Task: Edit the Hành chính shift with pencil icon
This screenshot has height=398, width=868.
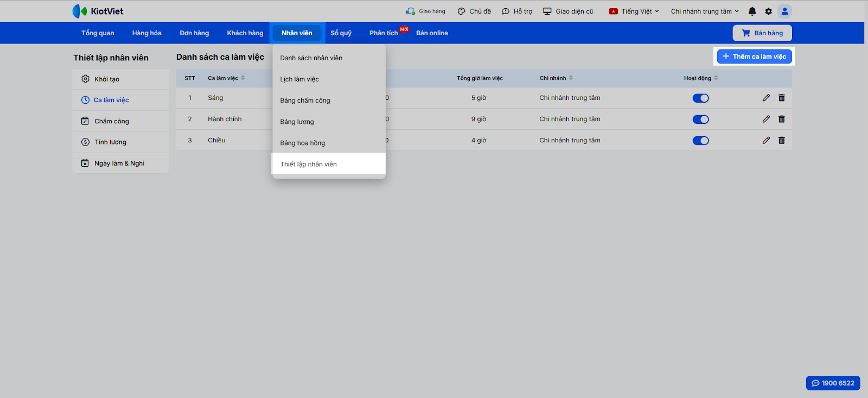Action: 766,119
